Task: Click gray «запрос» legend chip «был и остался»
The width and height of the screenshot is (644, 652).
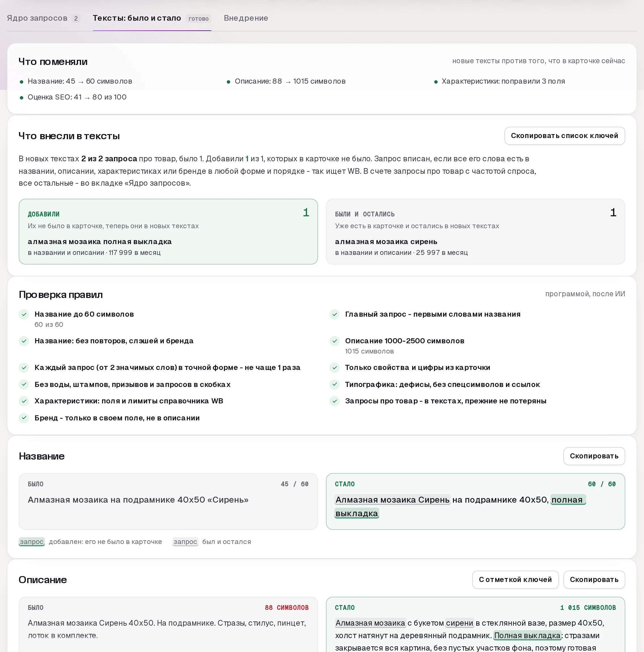Action: [x=185, y=542]
